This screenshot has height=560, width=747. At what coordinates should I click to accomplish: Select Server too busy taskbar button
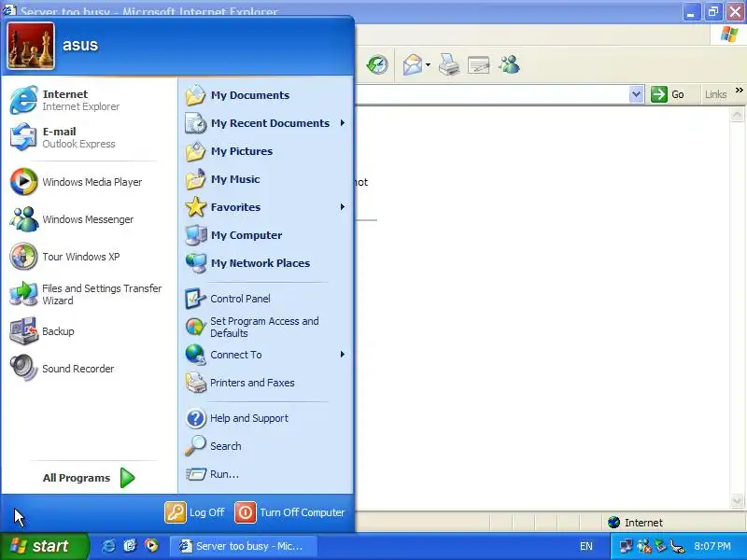(x=243, y=546)
